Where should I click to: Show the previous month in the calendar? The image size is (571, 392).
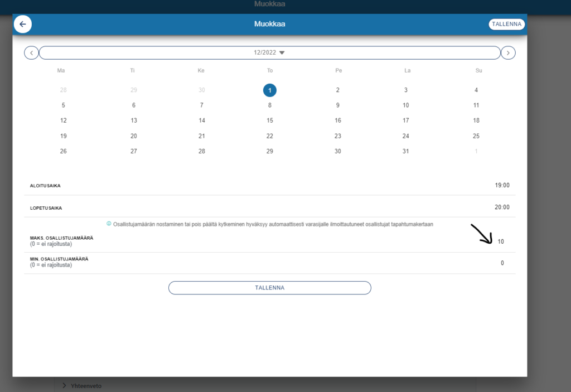[x=31, y=53]
